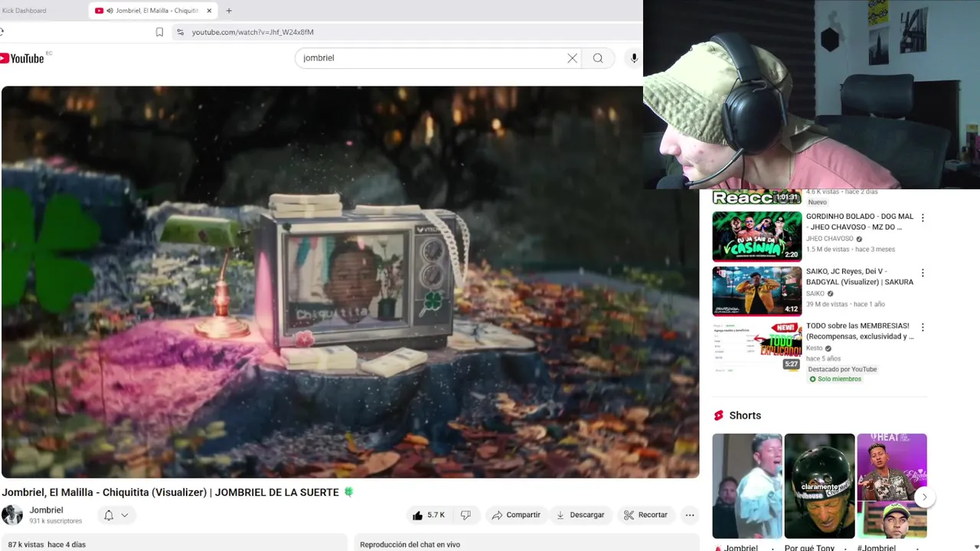Show next Shorts with right arrow
This screenshot has height=551, width=980.
(924, 497)
